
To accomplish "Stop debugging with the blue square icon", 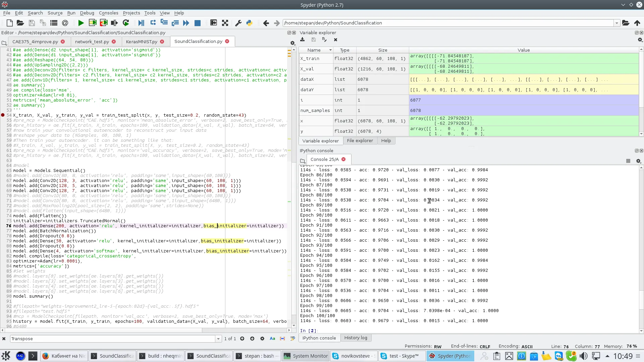I will [198, 23].
